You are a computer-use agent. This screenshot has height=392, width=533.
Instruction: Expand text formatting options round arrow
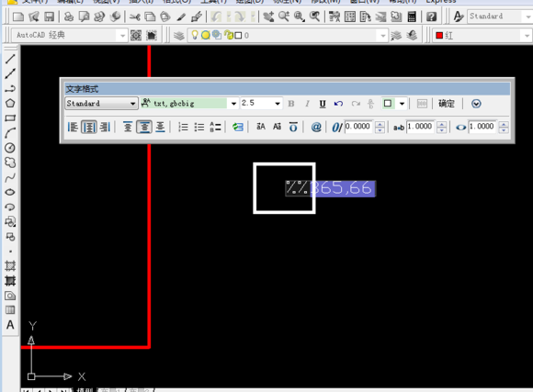[x=476, y=104]
